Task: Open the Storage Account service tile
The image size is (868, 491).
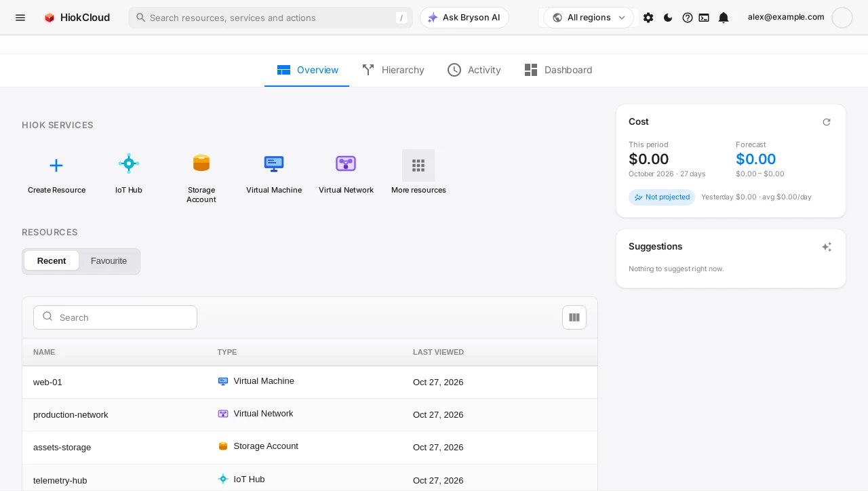Action: (x=201, y=178)
